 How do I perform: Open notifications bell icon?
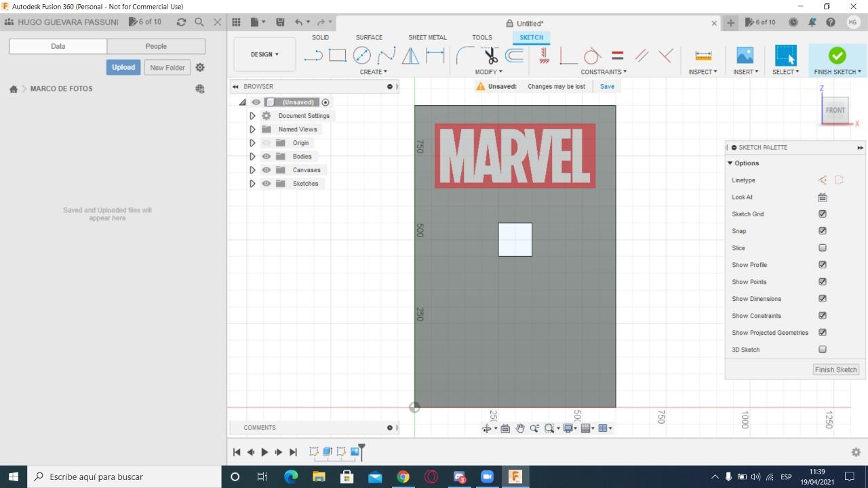(812, 22)
